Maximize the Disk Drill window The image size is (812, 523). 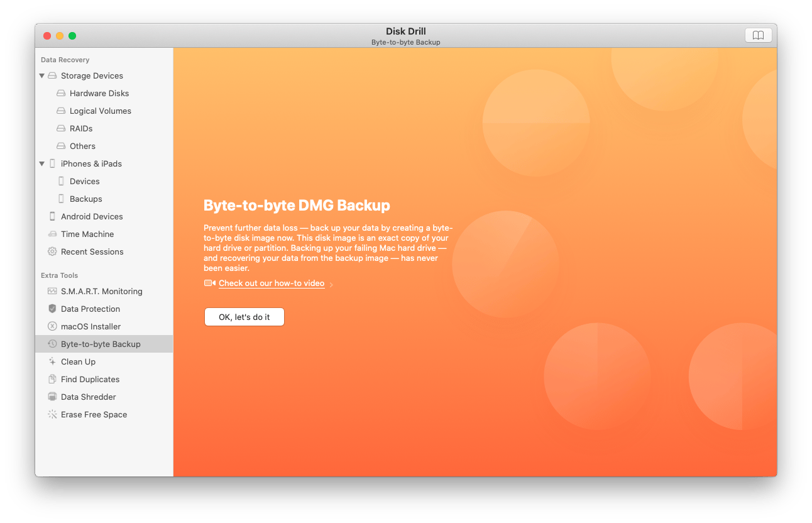(x=72, y=36)
